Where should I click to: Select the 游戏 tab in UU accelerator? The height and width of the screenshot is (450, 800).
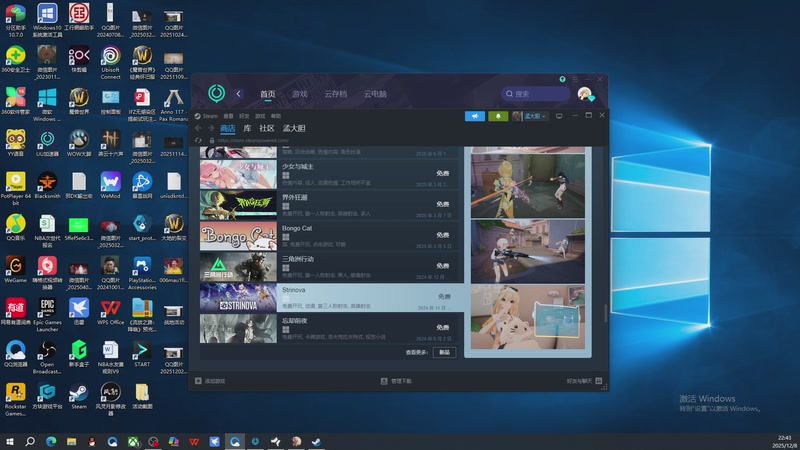click(299, 94)
